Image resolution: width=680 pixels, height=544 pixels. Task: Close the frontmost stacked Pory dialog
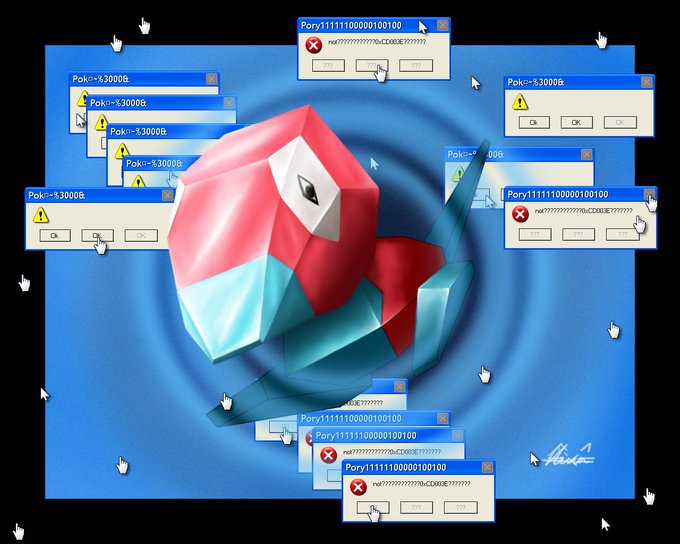coord(487,467)
